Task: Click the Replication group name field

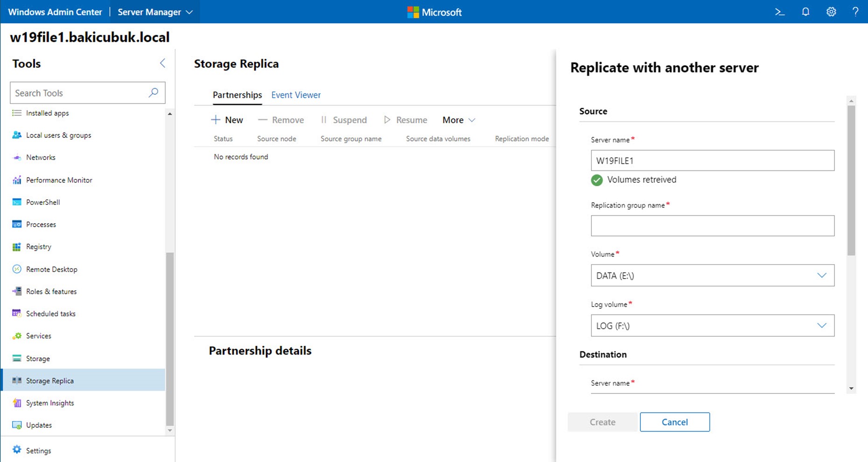Action: click(712, 225)
